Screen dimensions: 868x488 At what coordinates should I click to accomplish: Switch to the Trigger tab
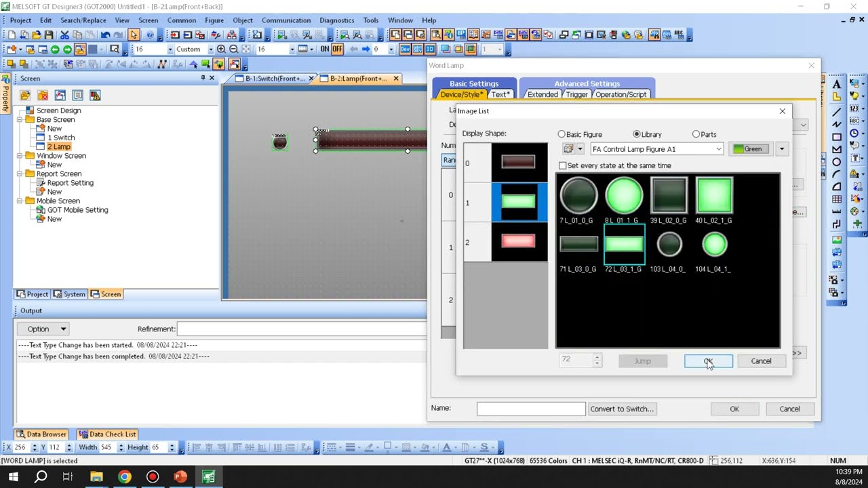point(576,94)
